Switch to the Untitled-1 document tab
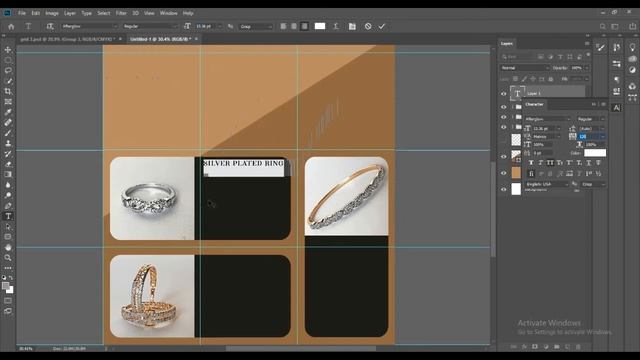 160,39
